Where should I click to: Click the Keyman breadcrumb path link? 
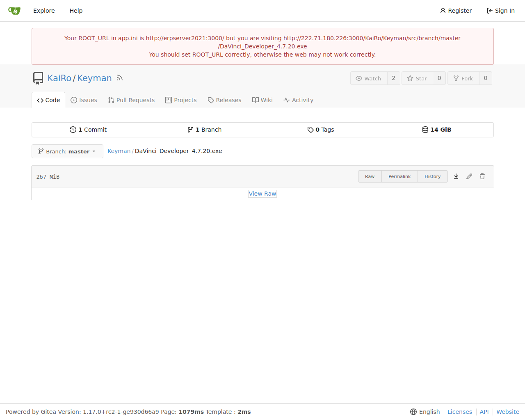[x=119, y=151]
